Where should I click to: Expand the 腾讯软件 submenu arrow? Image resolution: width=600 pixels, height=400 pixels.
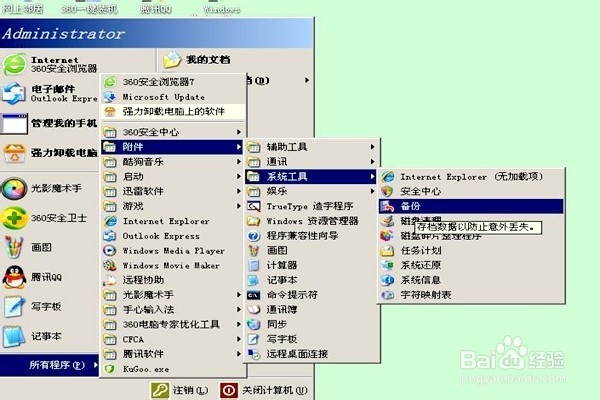pos(239,354)
